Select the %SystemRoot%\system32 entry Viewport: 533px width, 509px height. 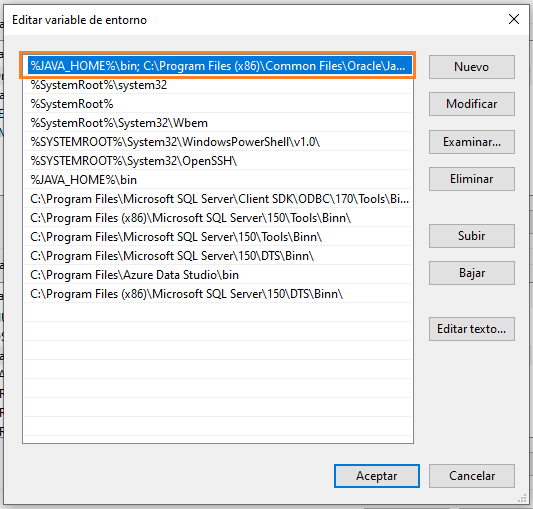click(x=218, y=85)
